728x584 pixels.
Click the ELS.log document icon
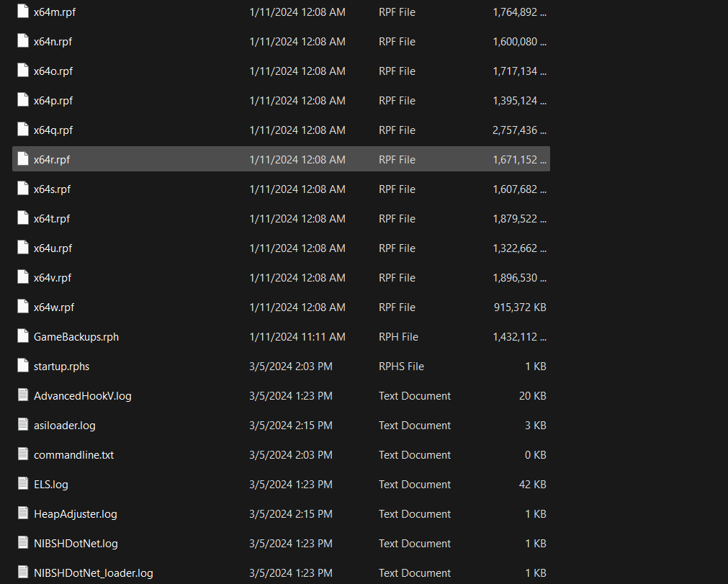[x=23, y=484]
